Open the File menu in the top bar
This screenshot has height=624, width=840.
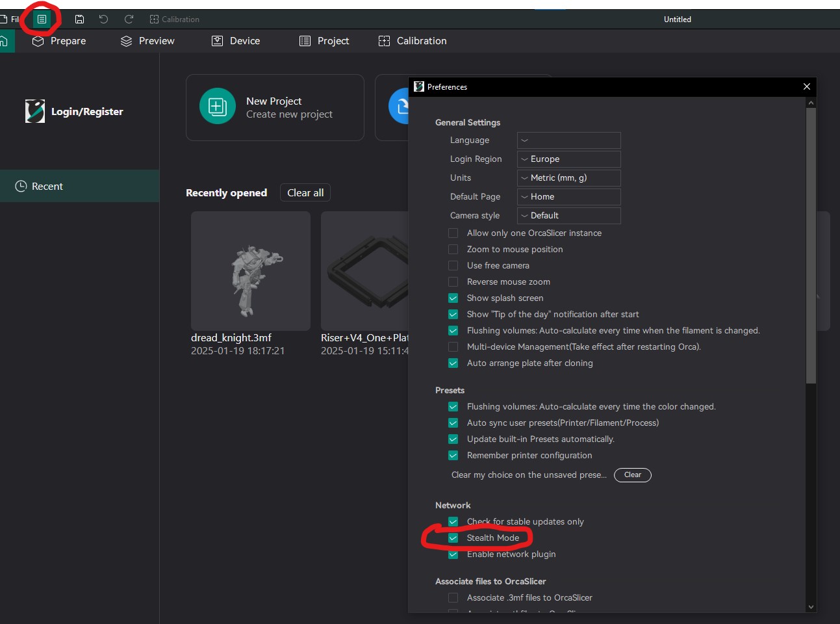pos(10,19)
